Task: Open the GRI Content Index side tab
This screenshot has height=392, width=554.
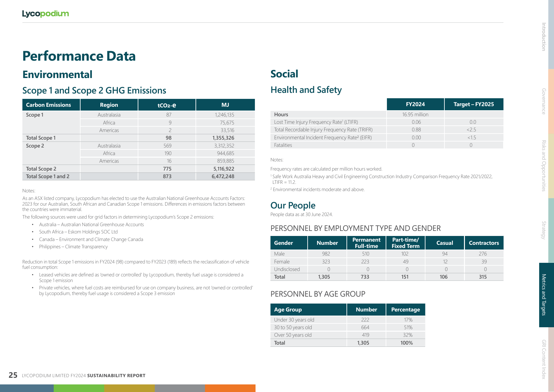Action: (x=544, y=359)
